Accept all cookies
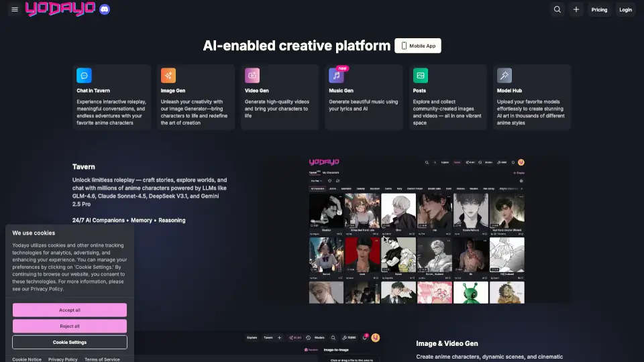The height and width of the screenshot is (362, 644). pos(70,310)
